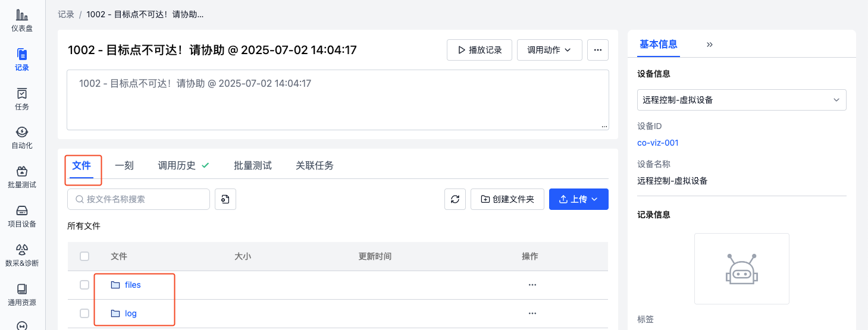This screenshot has width=868, height=330.
Task: Open the co-viz-001 device ID link
Action: tap(658, 143)
